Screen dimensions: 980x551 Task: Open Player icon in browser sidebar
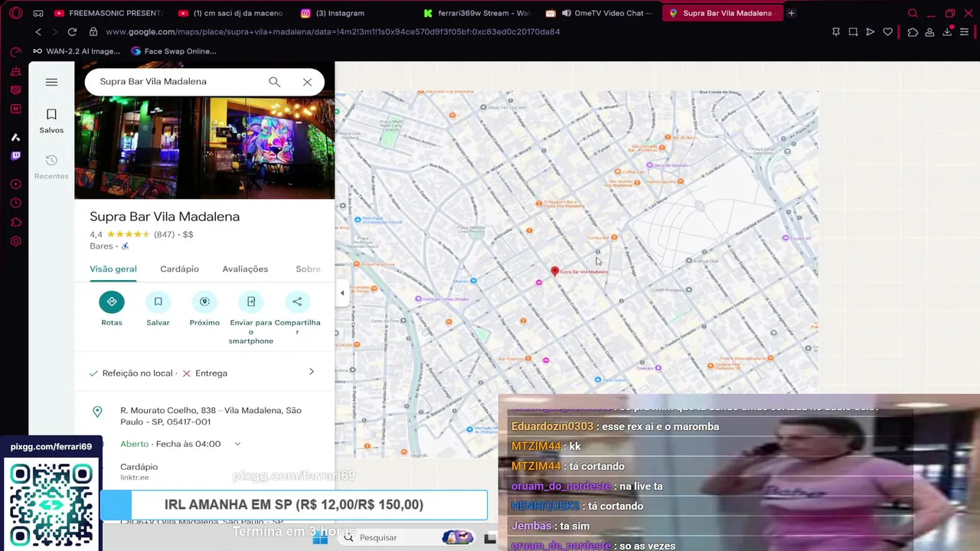pyautogui.click(x=15, y=184)
